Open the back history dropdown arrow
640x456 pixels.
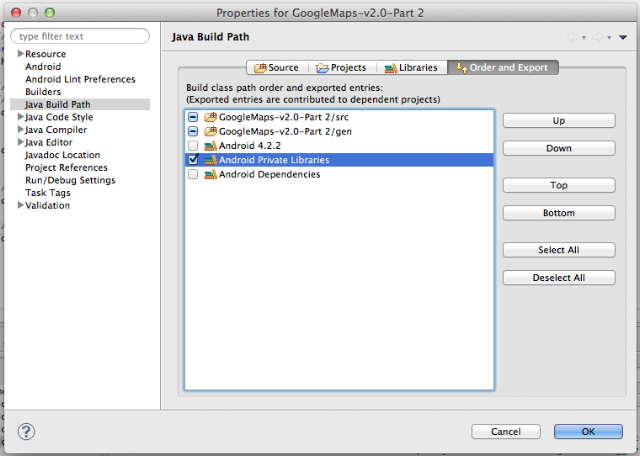[x=584, y=38]
